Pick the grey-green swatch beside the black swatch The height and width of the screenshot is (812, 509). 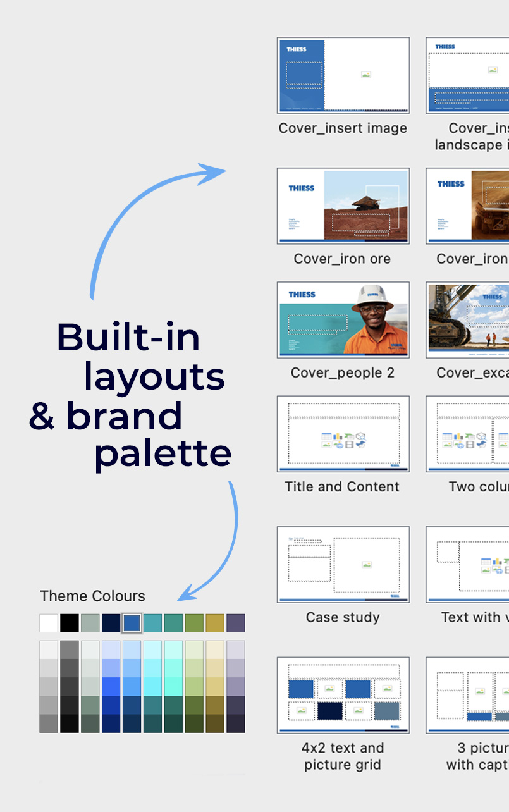point(90,623)
